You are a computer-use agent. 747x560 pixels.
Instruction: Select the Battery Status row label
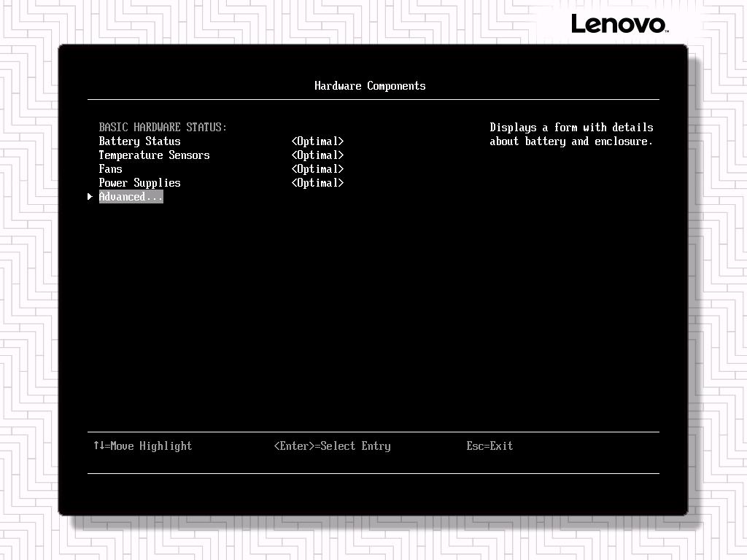139,141
